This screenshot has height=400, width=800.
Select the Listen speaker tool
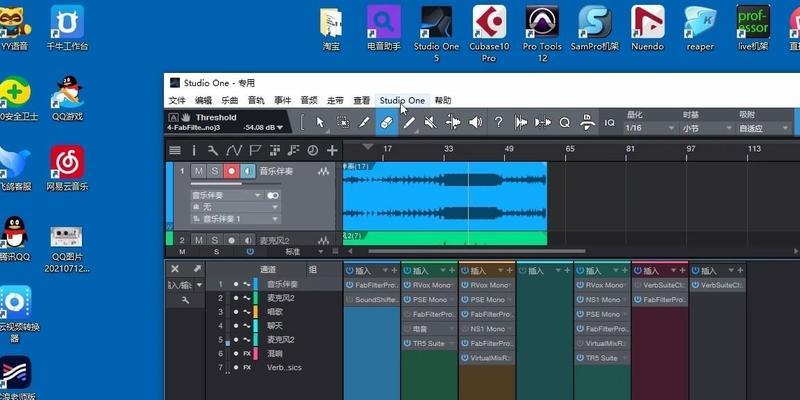[x=476, y=122]
